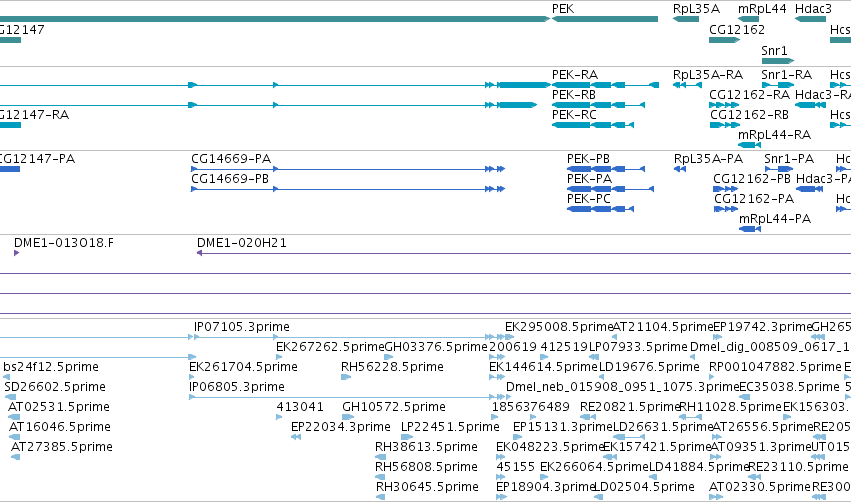Screen dimensions: 851x502
Task: Select the AT16046.5prime EST label
Action: tap(60, 427)
